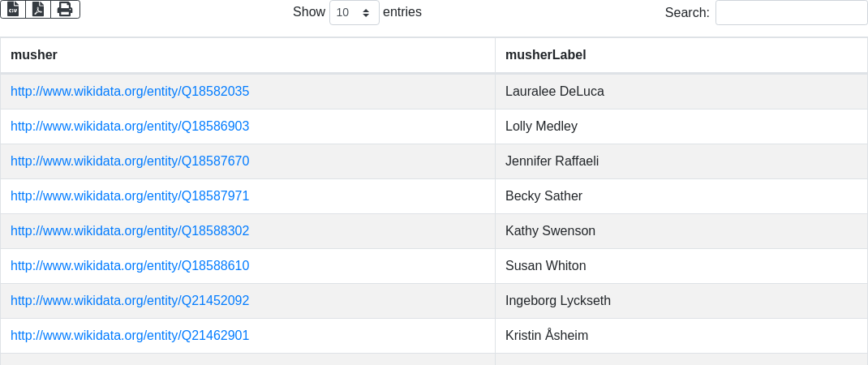Open the Q18582035 Wikidata link
This screenshot has height=365, width=868.
tap(130, 92)
